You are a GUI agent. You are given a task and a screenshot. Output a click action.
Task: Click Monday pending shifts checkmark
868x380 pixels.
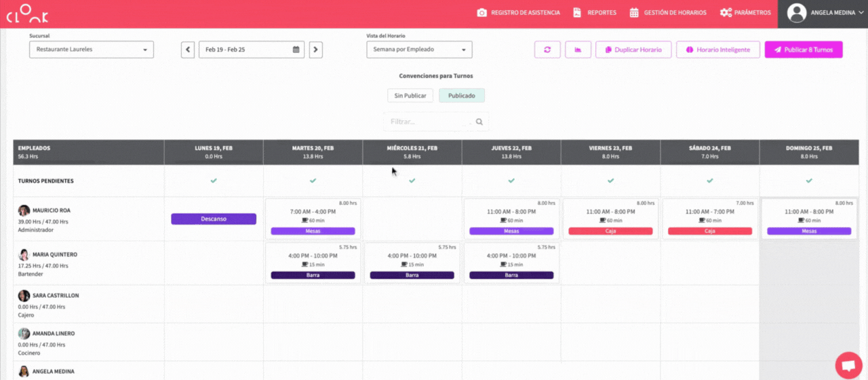pyautogui.click(x=214, y=181)
